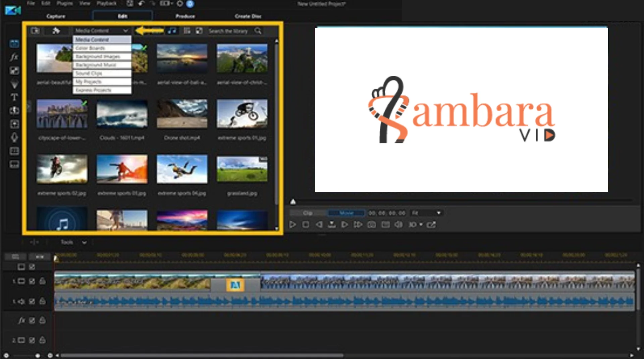Open the Playback menu
Screen dimensions: 644x359
pyautogui.click(x=107, y=3)
